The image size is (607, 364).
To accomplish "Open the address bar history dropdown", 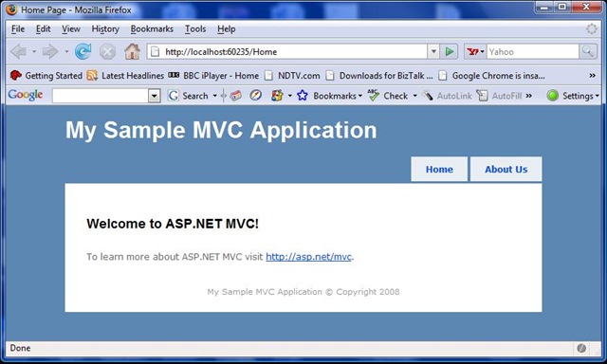I will click(x=433, y=51).
